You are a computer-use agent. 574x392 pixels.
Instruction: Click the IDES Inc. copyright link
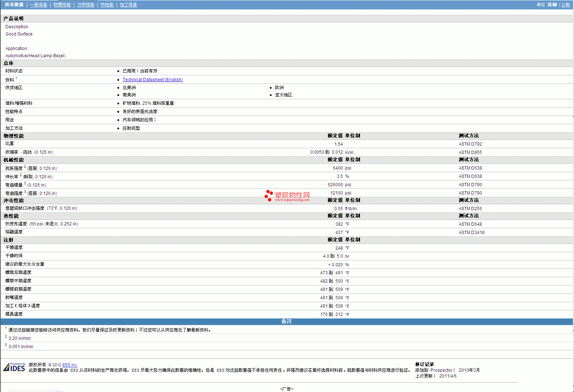coord(70,365)
